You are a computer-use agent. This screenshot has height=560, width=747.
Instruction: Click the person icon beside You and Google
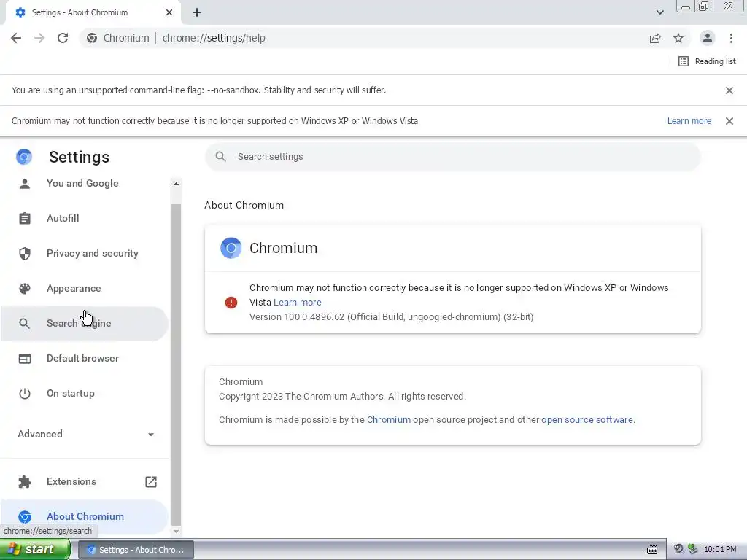25,183
